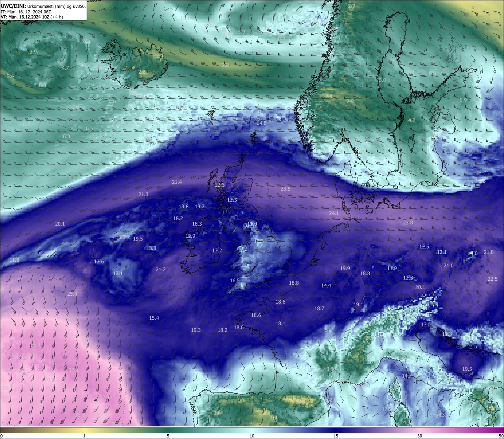Image resolution: width=504 pixels, height=439 pixels.
Task: Click the 13.7 value west of Scotland
Action: tap(200, 206)
